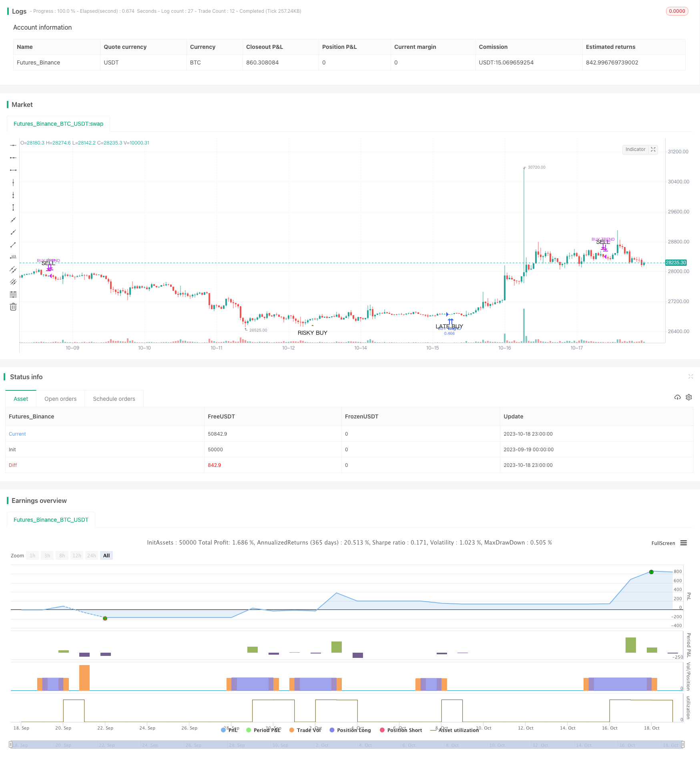
Task: Select the diagonal straight line tool
Action: (x=13, y=220)
